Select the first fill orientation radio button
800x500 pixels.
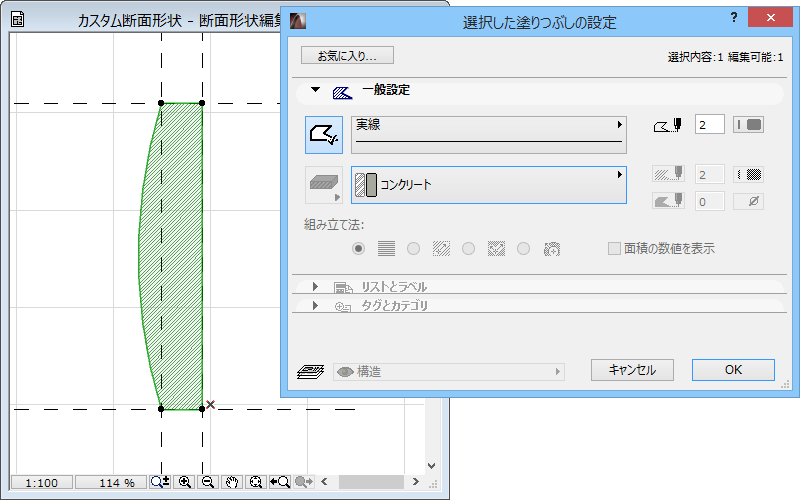click(x=359, y=248)
